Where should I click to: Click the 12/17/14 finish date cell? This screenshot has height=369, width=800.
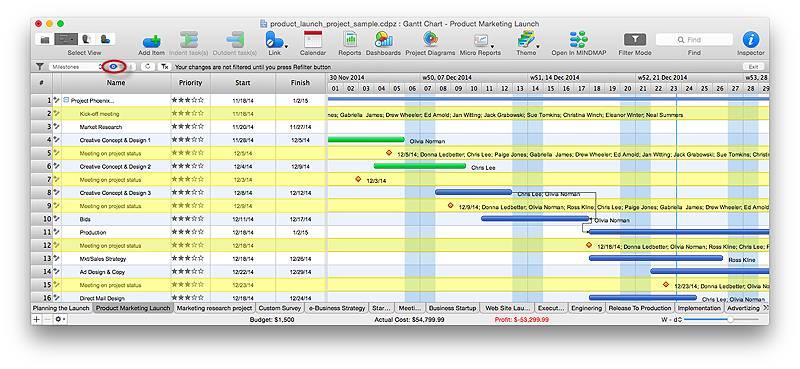pyautogui.click(x=301, y=219)
